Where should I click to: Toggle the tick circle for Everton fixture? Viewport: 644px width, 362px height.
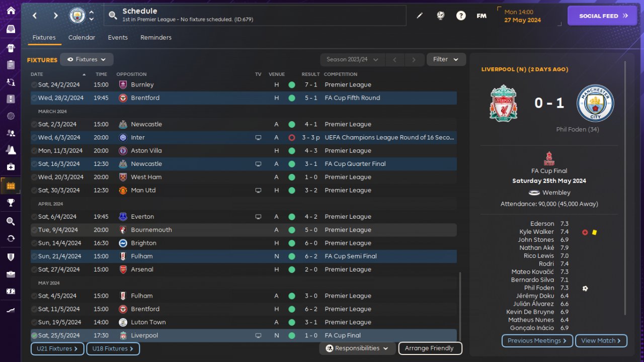(34, 217)
